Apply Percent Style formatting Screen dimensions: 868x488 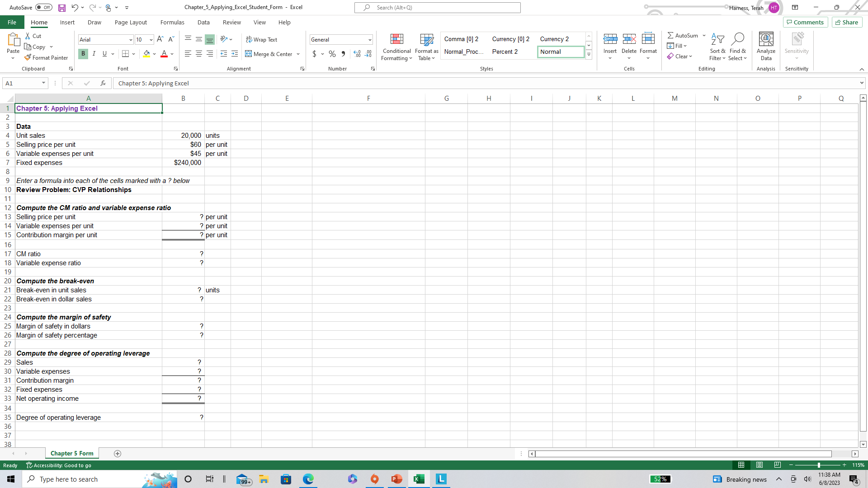point(332,54)
